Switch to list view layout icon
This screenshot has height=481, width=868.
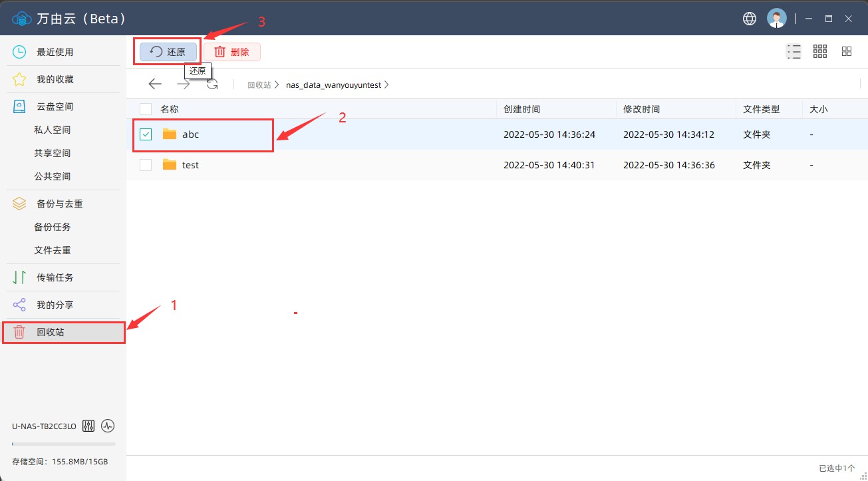tap(793, 52)
